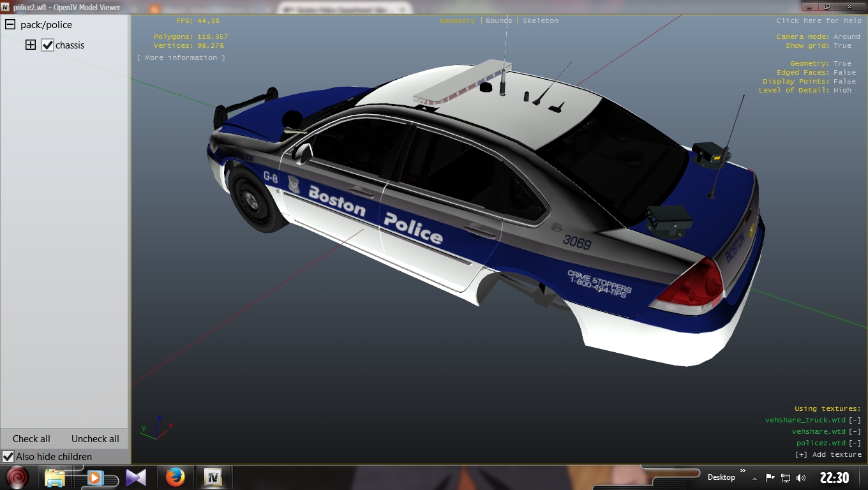Click '[+] Add texture' link

[x=828, y=454]
